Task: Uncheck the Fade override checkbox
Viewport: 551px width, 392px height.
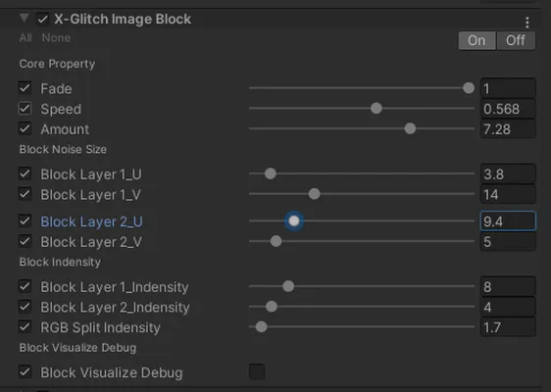Action: 25,88
